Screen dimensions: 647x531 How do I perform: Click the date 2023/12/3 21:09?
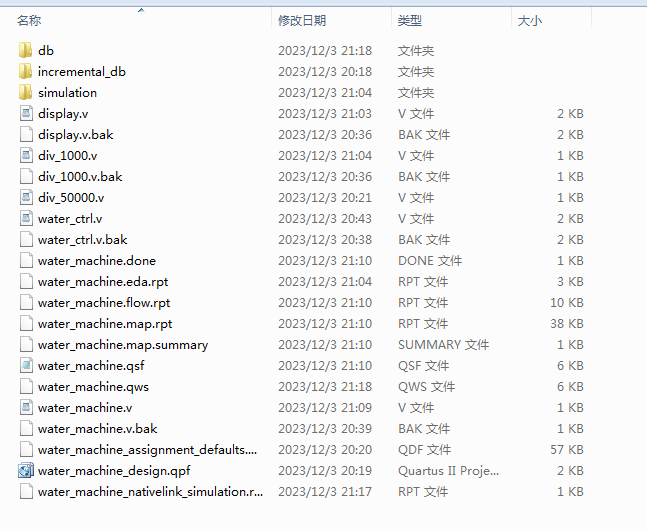point(325,408)
